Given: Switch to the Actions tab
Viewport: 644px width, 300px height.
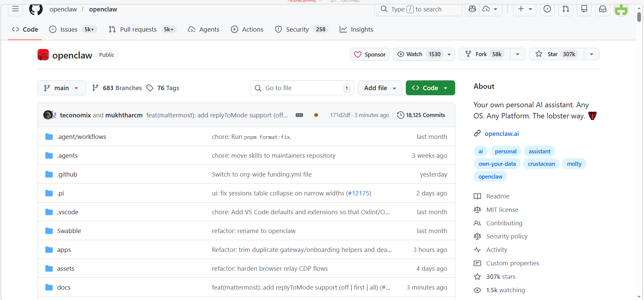Looking at the screenshot, I should [x=247, y=29].
